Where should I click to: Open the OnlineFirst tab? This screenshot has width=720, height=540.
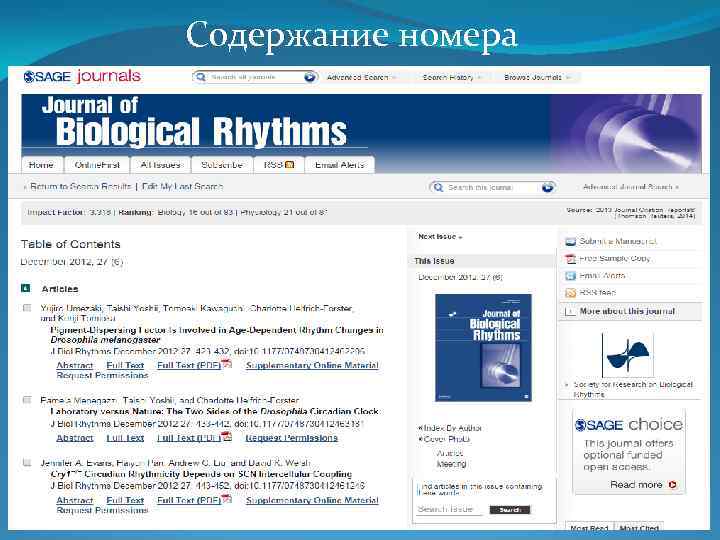pos(97,165)
